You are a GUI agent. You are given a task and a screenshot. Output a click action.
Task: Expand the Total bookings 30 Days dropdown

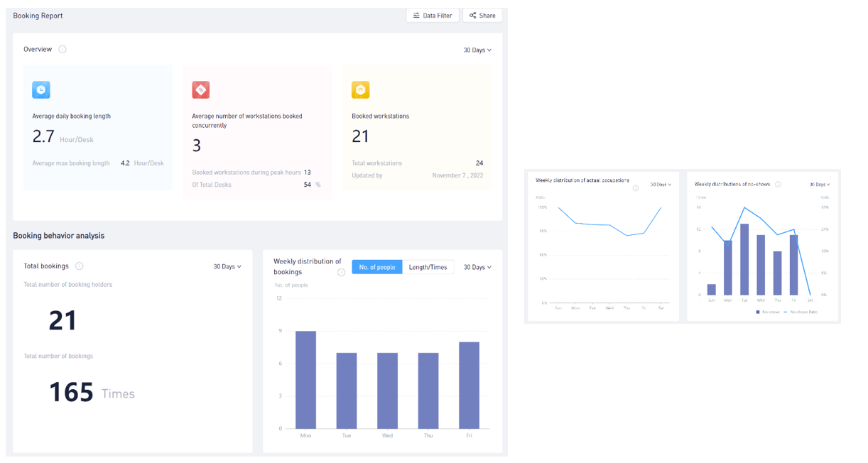[227, 267]
